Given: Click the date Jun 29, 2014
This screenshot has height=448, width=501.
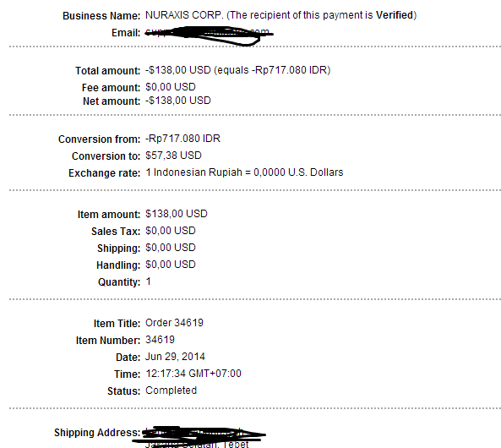Looking at the screenshot, I should pos(175,357).
